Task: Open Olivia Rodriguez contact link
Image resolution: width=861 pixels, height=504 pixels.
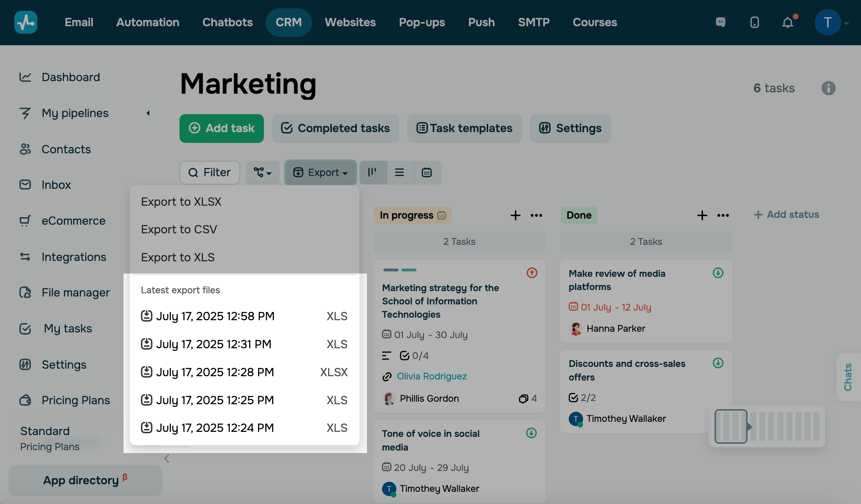Action: pos(432,376)
